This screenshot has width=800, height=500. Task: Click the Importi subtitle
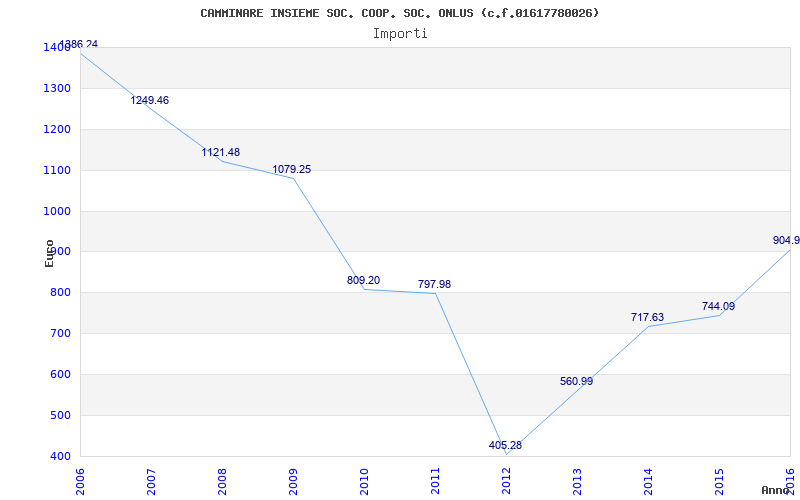(x=400, y=34)
